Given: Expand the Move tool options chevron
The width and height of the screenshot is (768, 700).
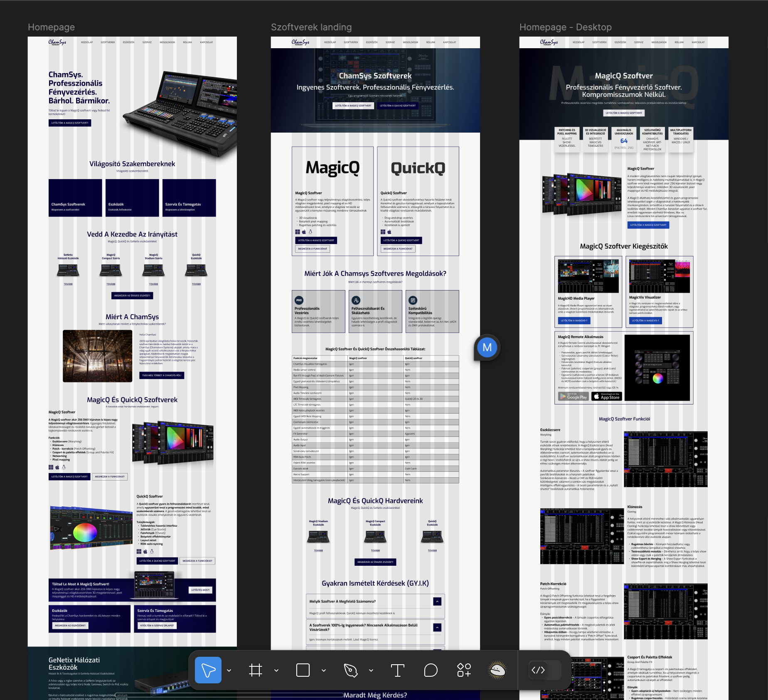Looking at the screenshot, I should click(x=229, y=670).
